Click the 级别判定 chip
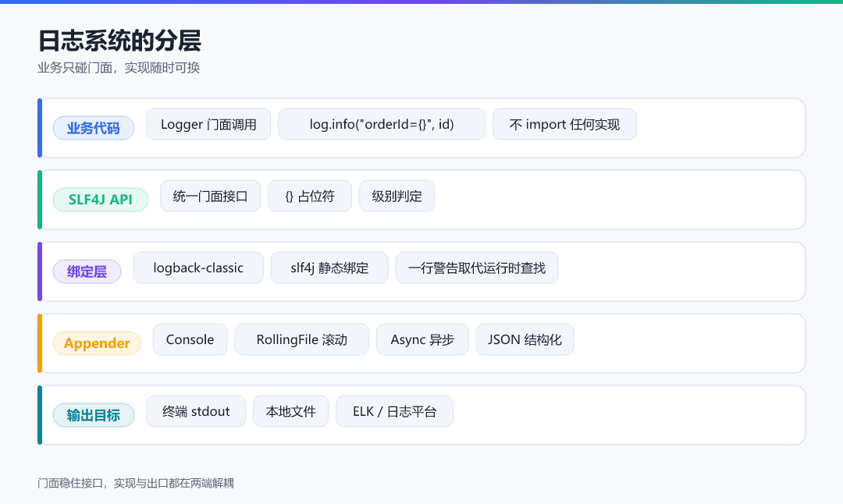Viewport: 843px width, 504px height. [397, 196]
